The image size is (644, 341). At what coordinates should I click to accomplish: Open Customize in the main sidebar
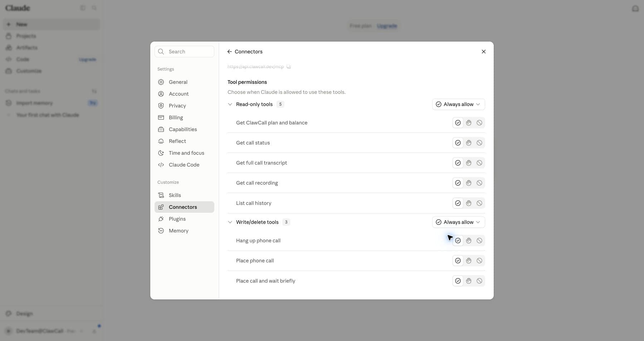[x=52, y=71]
